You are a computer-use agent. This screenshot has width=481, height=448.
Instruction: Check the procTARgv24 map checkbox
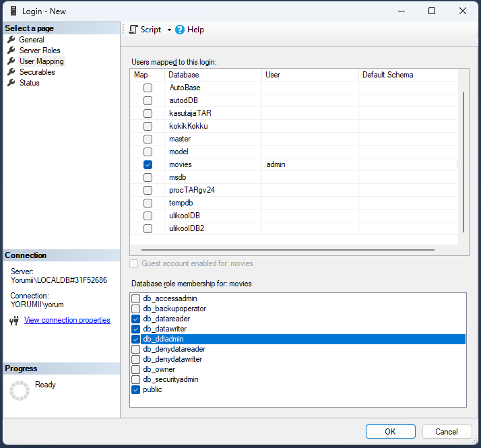coord(148,190)
